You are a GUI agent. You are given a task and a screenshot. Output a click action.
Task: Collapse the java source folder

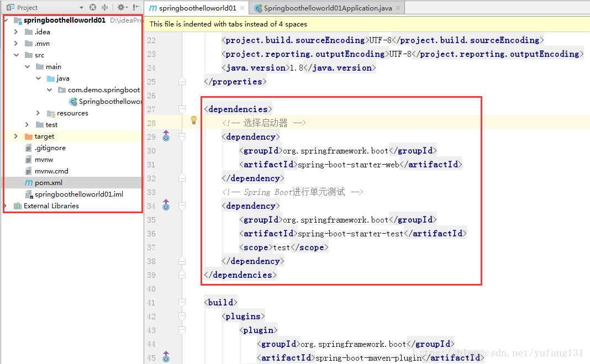pos(38,78)
